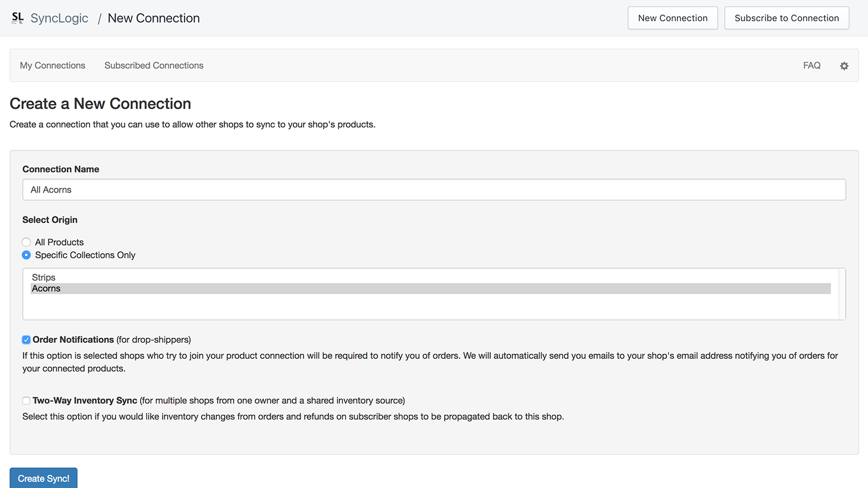Select Acorns in the collections list
The image size is (868, 488).
tap(47, 288)
